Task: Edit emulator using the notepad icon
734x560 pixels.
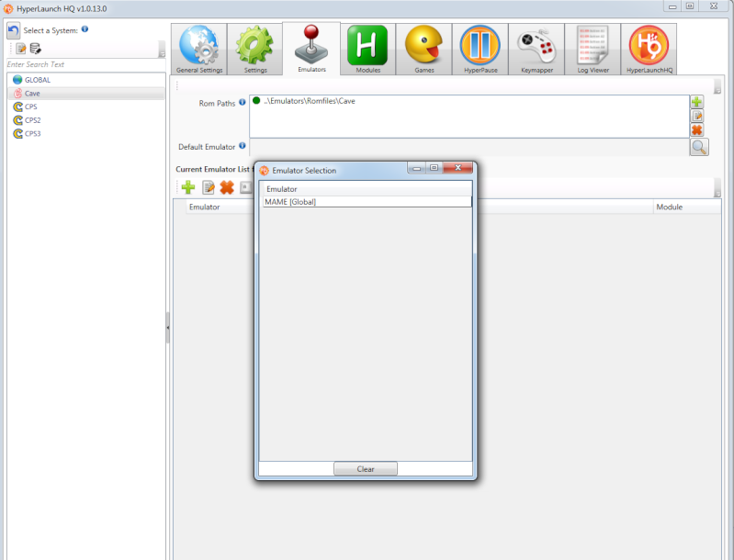Action: [x=208, y=187]
